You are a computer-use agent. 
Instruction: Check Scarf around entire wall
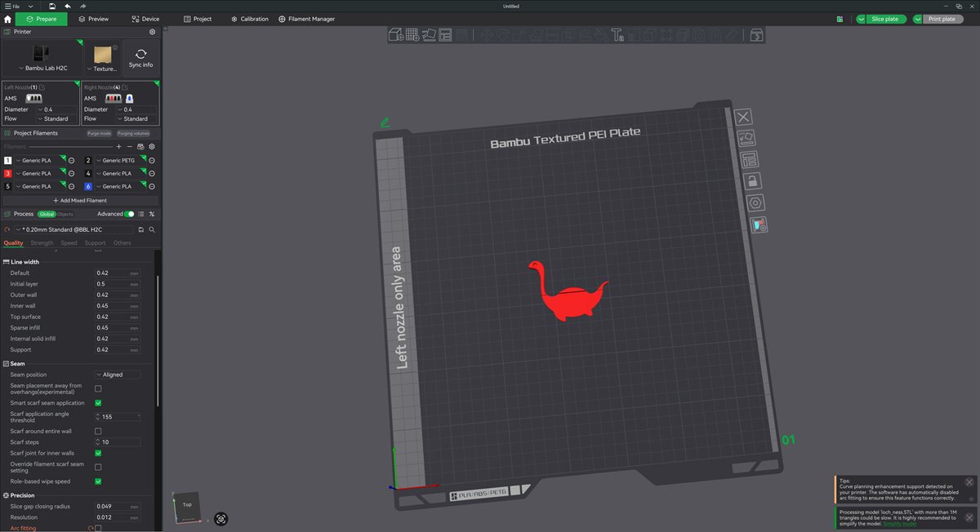coord(98,431)
